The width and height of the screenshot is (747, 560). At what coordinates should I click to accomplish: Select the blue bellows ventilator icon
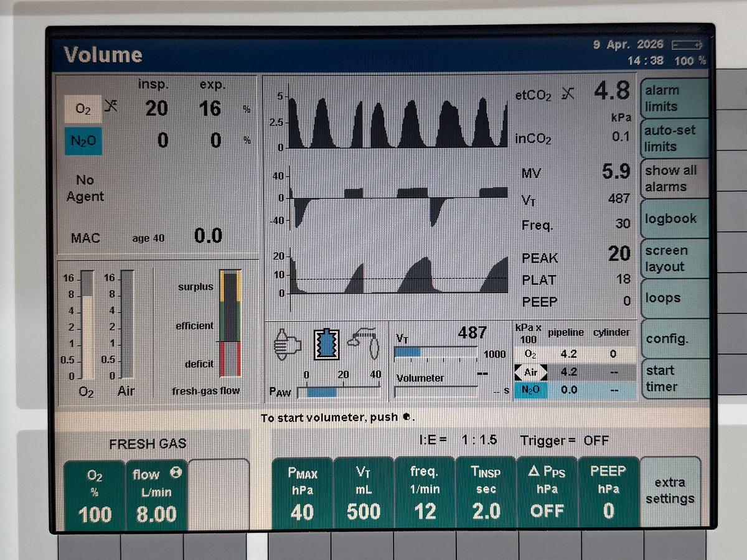(323, 342)
